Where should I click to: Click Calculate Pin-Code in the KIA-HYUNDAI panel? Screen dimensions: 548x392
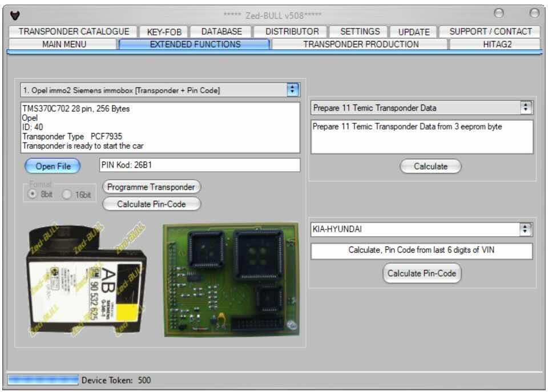422,273
